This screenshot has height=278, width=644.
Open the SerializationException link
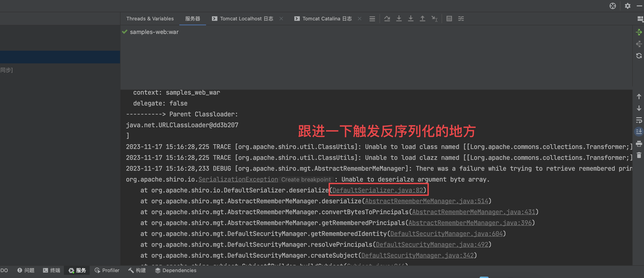[x=238, y=180]
